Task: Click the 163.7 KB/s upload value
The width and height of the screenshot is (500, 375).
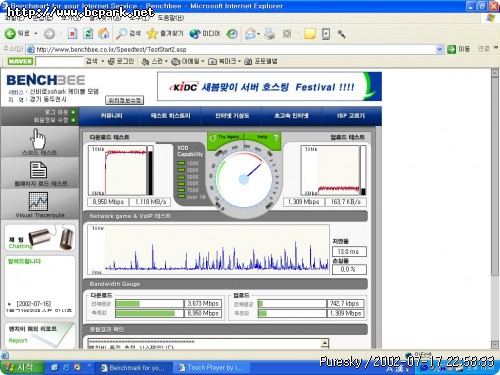Action: pos(345,202)
